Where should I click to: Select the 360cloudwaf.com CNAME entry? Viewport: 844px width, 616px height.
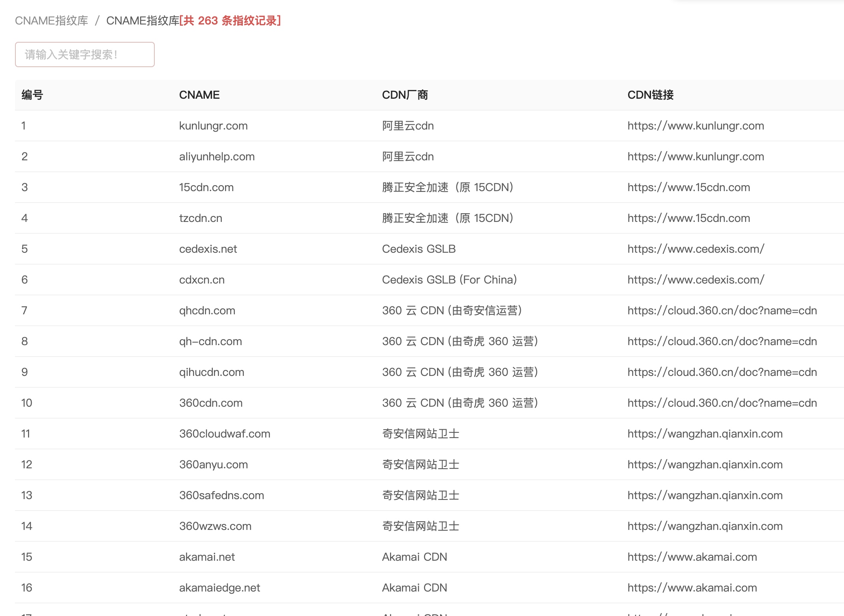225,434
